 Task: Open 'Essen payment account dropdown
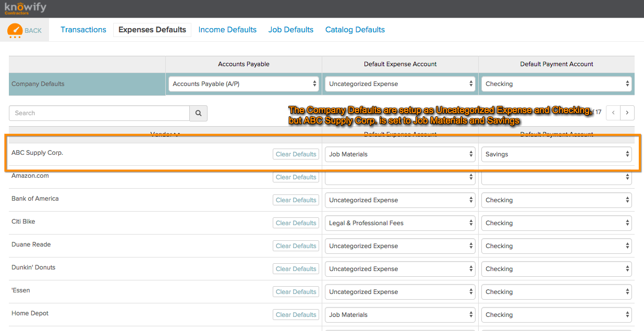tap(556, 292)
